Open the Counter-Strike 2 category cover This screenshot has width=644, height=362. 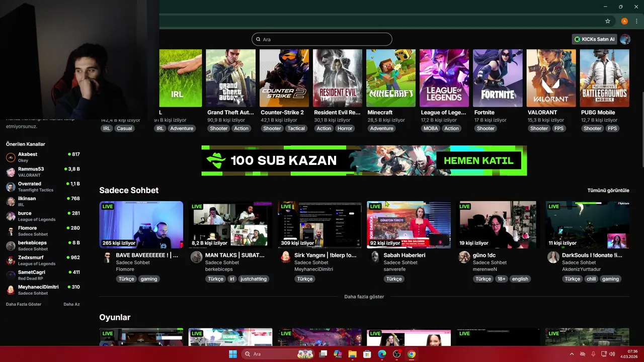(284, 78)
